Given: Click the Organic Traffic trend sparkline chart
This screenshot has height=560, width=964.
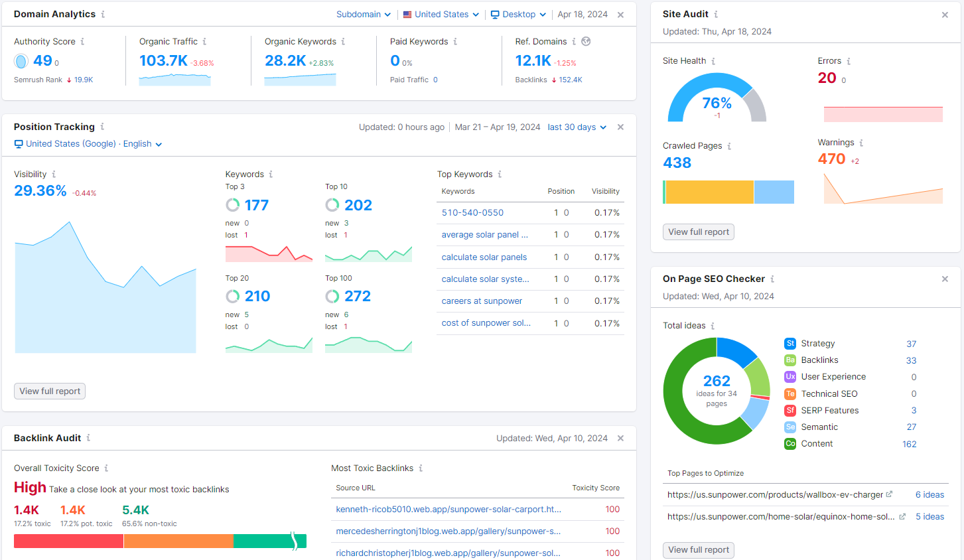Looking at the screenshot, I should [x=174, y=80].
